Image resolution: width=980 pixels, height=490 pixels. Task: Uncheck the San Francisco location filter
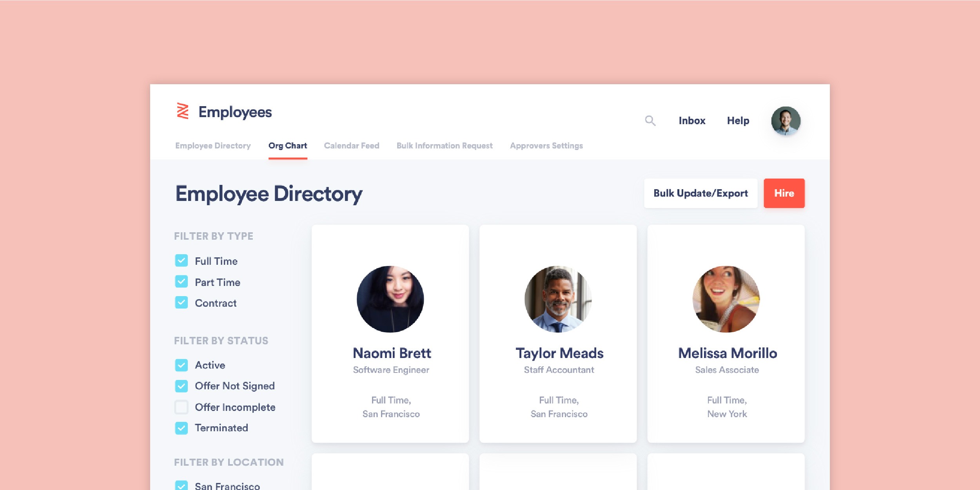181,486
